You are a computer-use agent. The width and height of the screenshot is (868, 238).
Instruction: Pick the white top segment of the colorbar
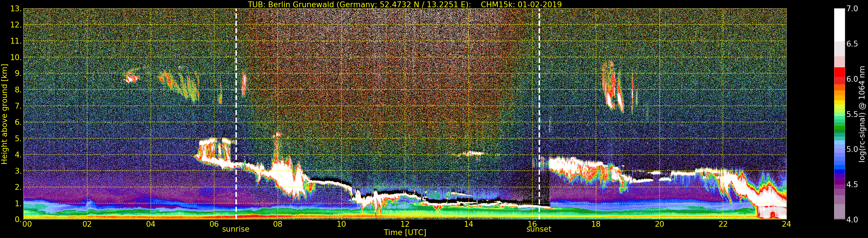point(839,25)
